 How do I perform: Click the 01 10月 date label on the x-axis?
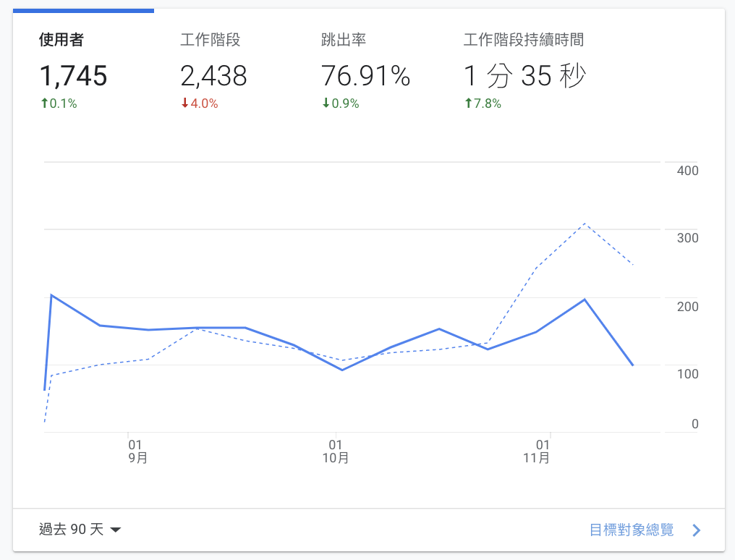pyautogui.click(x=335, y=451)
